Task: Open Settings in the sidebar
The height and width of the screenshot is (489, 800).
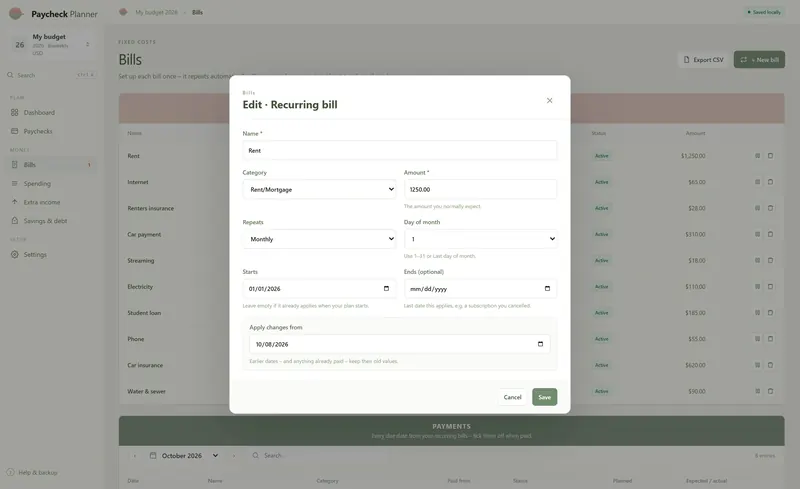Action: tap(51, 254)
